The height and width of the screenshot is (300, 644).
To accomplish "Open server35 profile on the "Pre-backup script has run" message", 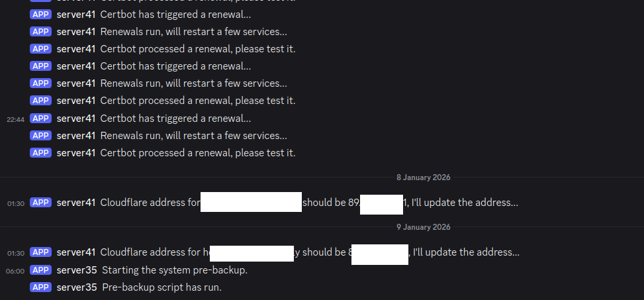I will coord(77,287).
